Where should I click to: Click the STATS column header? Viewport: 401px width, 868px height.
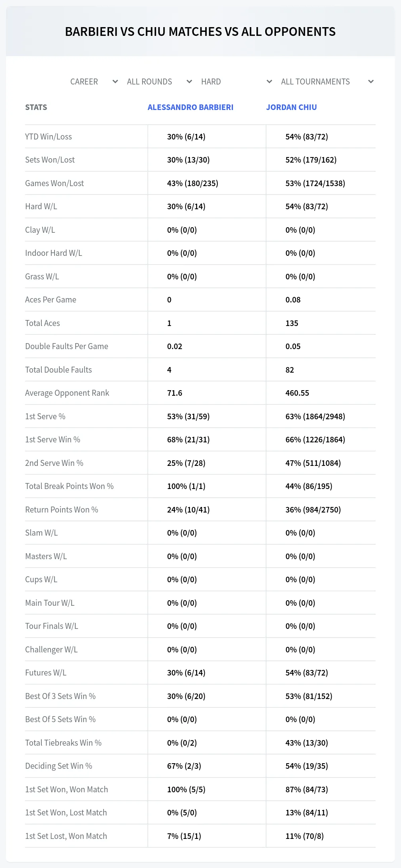[36, 107]
